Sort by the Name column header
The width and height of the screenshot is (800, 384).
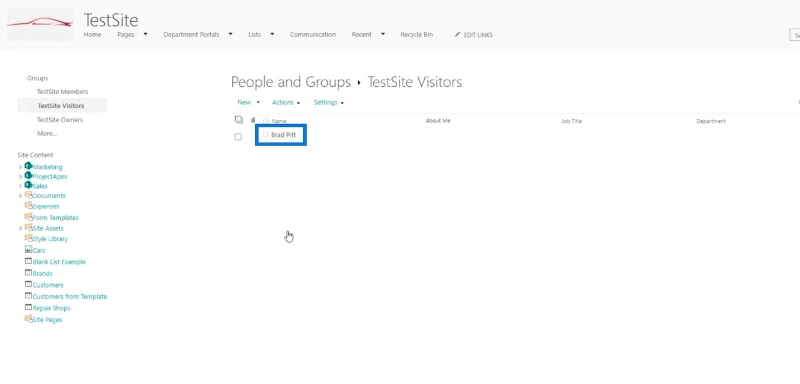tap(279, 121)
